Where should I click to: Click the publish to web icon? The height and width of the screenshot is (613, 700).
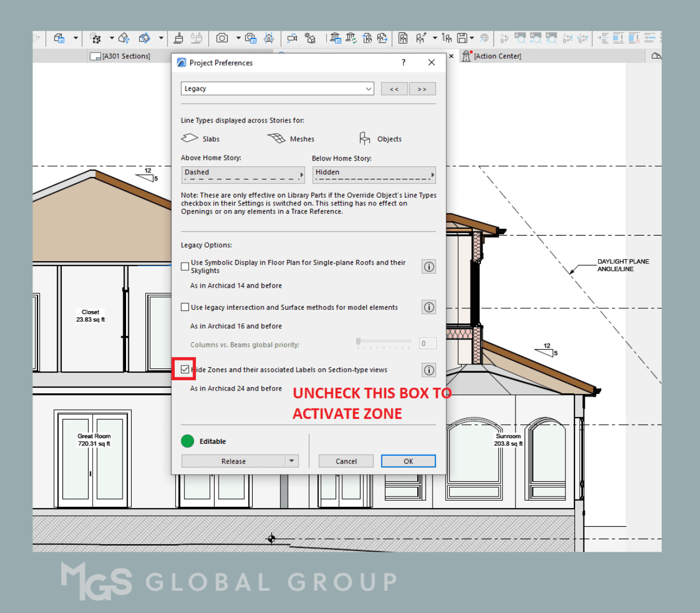[x=484, y=38]
